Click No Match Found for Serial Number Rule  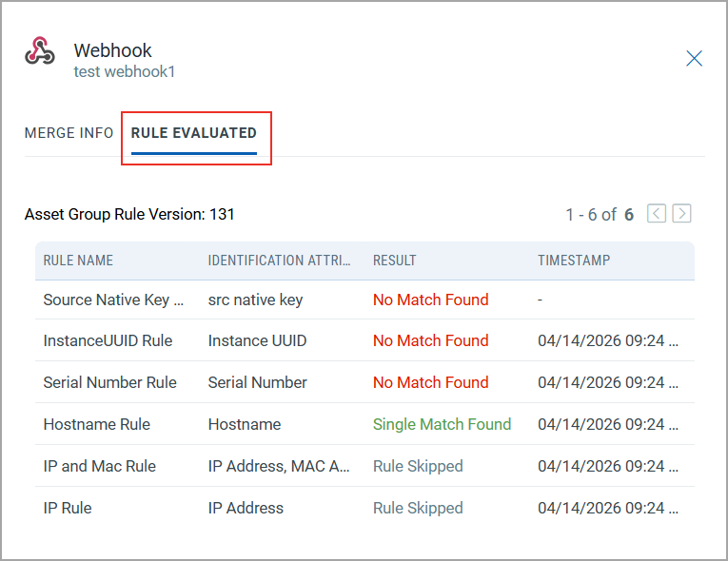[431, 382]
